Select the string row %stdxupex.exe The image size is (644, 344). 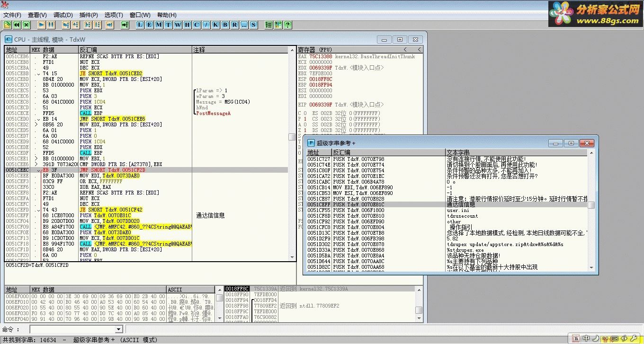point(447,250)
